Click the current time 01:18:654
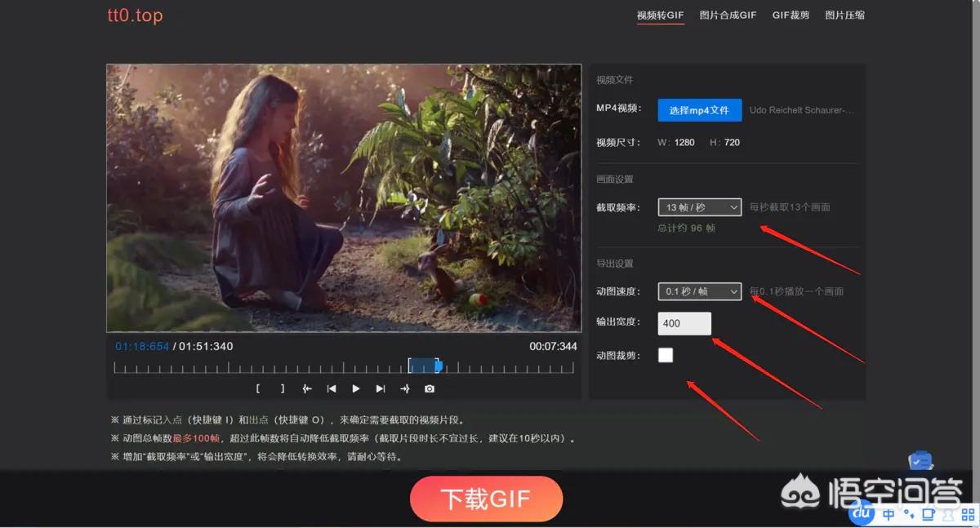This screenshot has width=980, height=528. [142, 347]
